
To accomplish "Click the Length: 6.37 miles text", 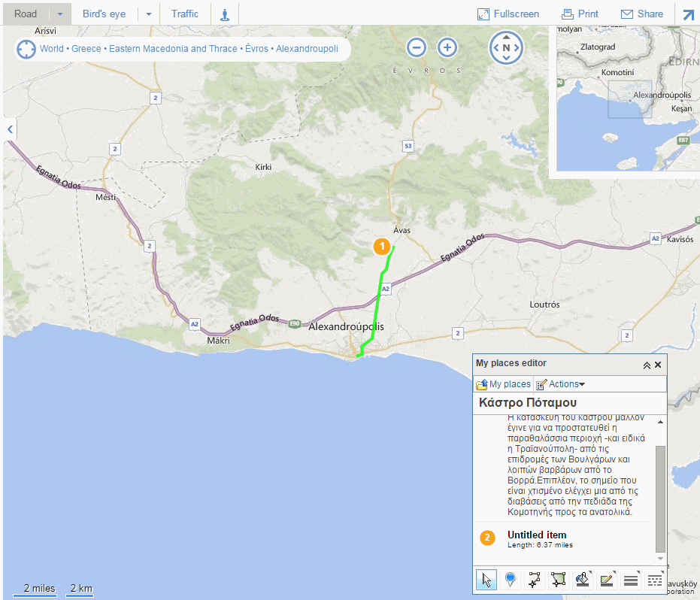I will pyautogui.click(x=540, y=545).
